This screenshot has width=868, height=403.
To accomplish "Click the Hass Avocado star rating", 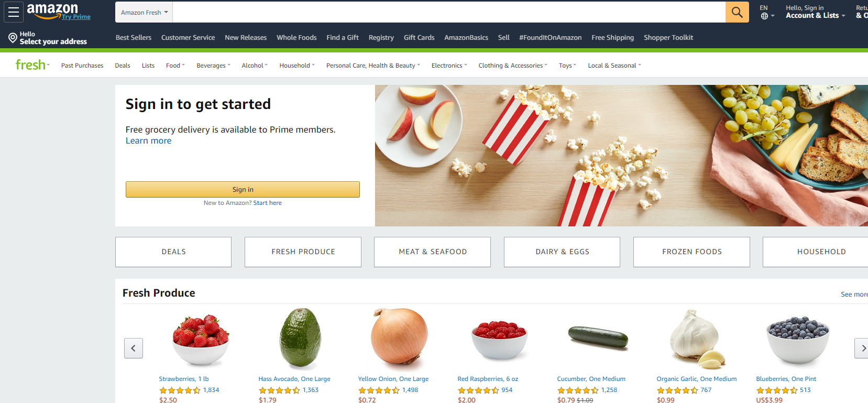I will coord(279,390).
